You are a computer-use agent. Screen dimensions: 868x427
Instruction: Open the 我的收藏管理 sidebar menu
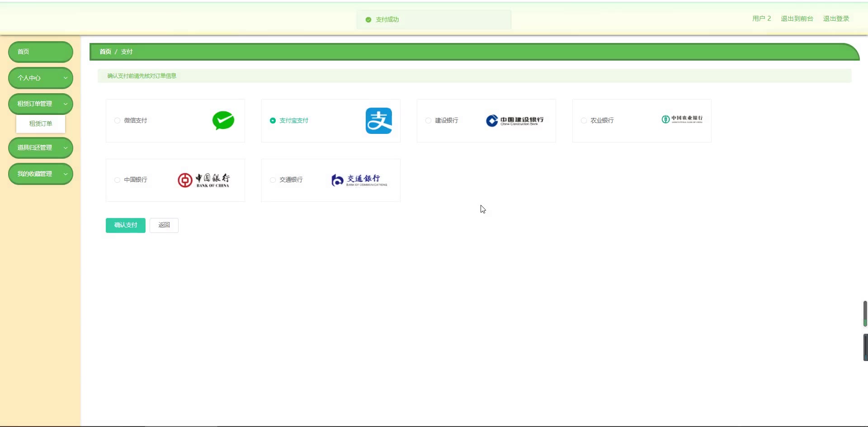click(41, 174)
